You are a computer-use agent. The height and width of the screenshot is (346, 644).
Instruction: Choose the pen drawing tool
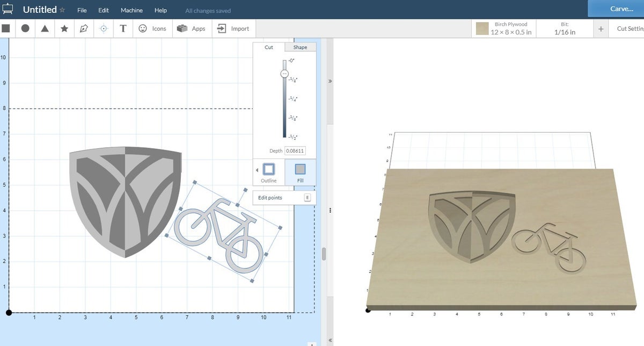pos(84,28)
